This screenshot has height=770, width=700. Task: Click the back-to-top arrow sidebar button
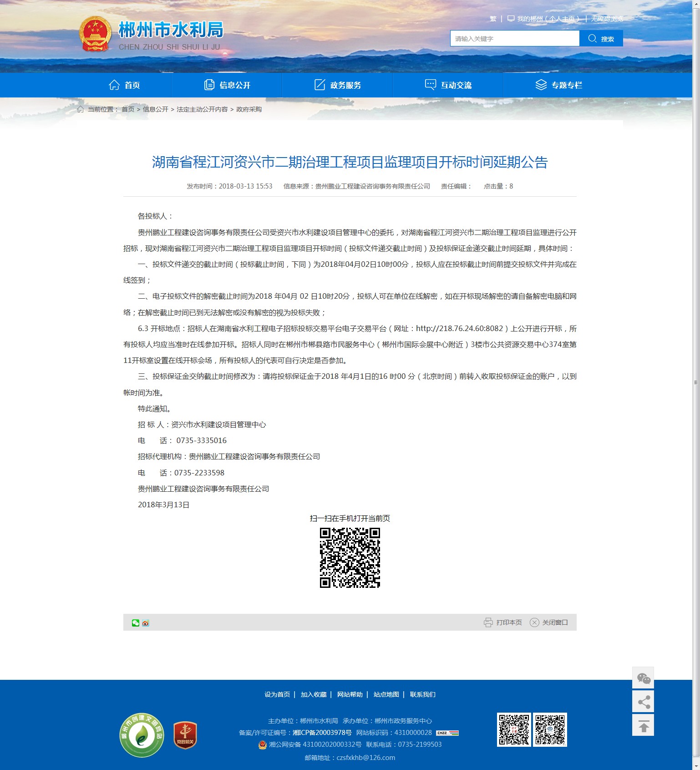[643, 725]
